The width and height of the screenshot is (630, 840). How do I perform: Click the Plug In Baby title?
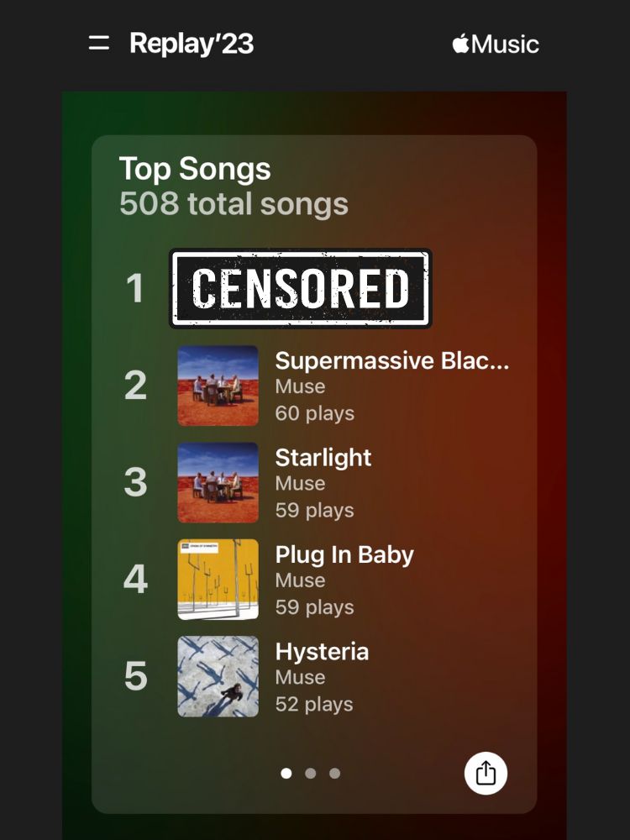pyautogui.click(x=344, y=554)
